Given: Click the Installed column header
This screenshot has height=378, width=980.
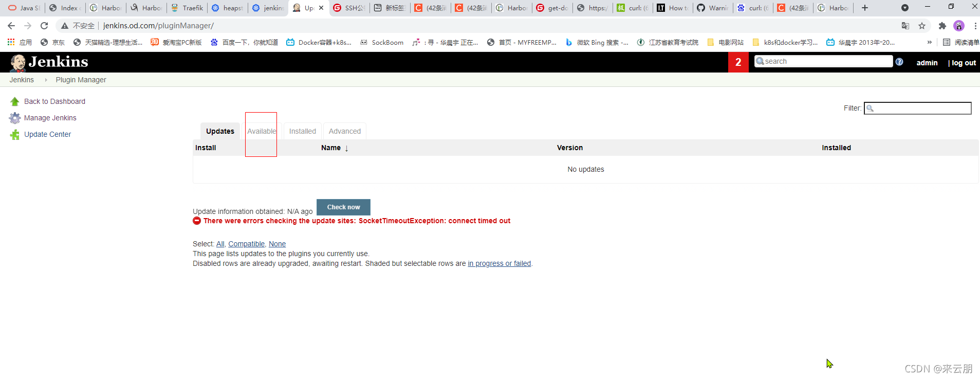Looking at the screenshot, I should pos(836,148).
